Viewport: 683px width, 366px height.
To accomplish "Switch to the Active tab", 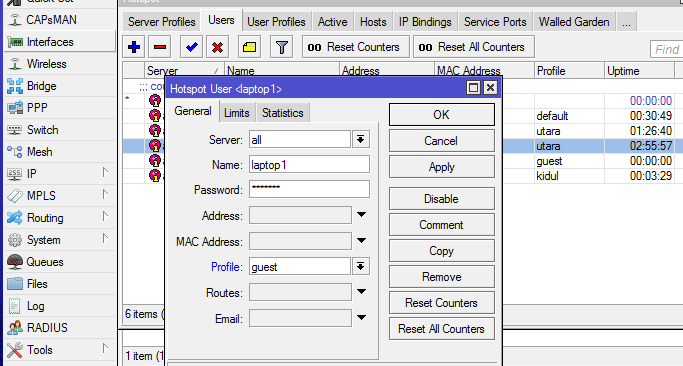I will [x=332, y=22].
